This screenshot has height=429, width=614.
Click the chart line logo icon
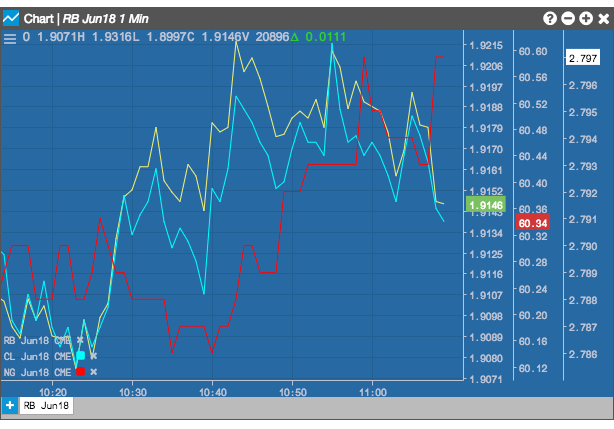click(11, 18)
